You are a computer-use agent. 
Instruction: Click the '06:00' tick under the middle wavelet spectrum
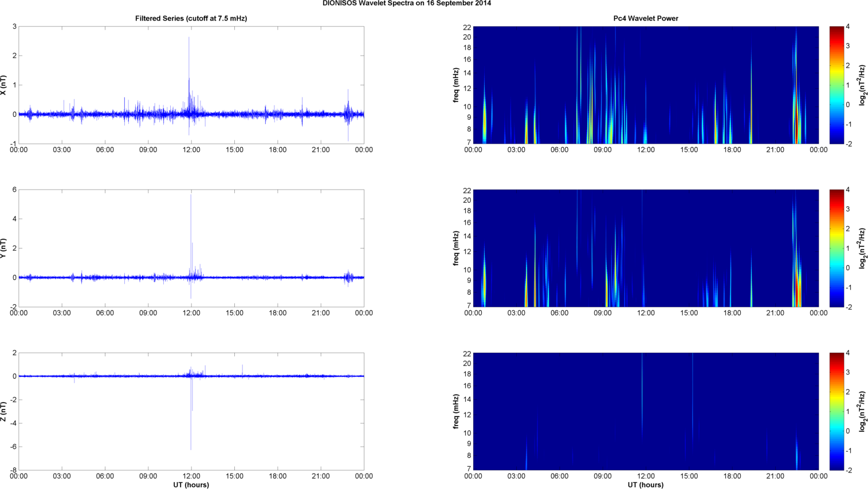click(x=559, y=313)
